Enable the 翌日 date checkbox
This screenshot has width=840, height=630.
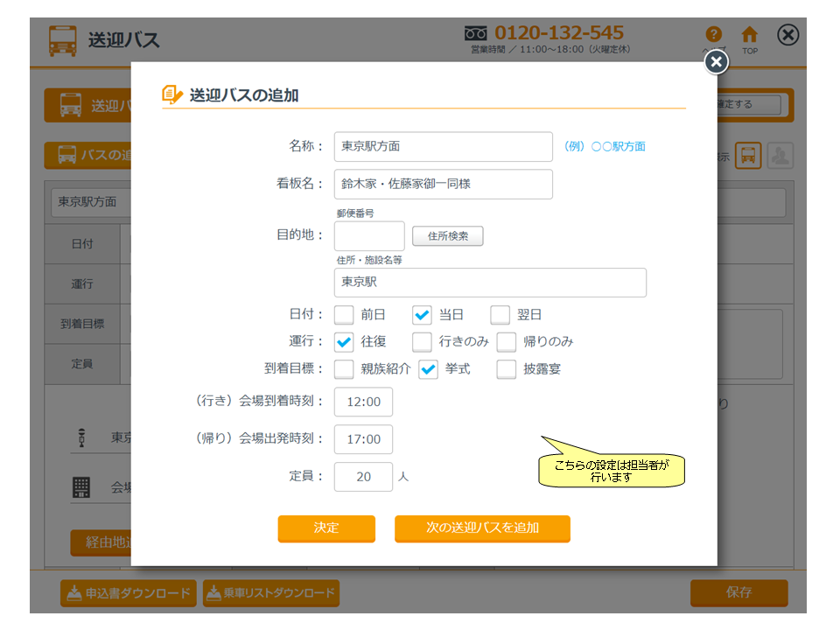pyautogui.click(x=500, y=315)
